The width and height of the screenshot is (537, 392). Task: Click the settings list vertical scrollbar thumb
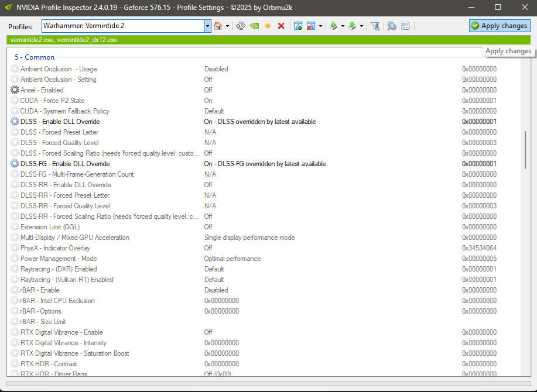[525, 149]
